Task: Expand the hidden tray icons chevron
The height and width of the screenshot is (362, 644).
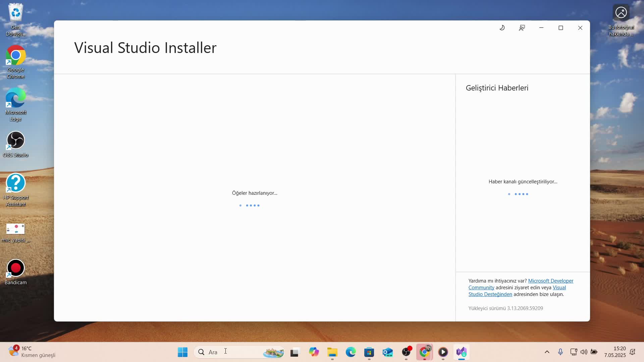Action: pos(547,352)
